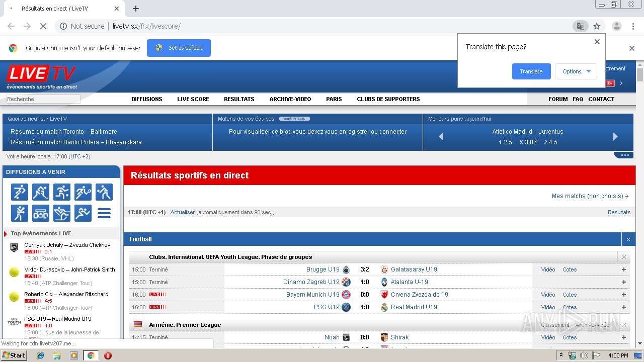Click the Translate button
The width and height of the screenshot is (644, 362).
pos(531,71)
